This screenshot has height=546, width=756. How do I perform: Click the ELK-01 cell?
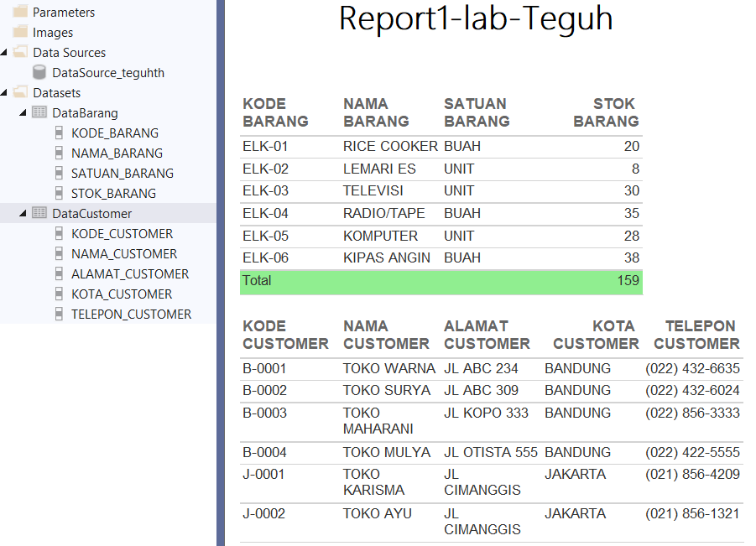click(x=265, y=146)
